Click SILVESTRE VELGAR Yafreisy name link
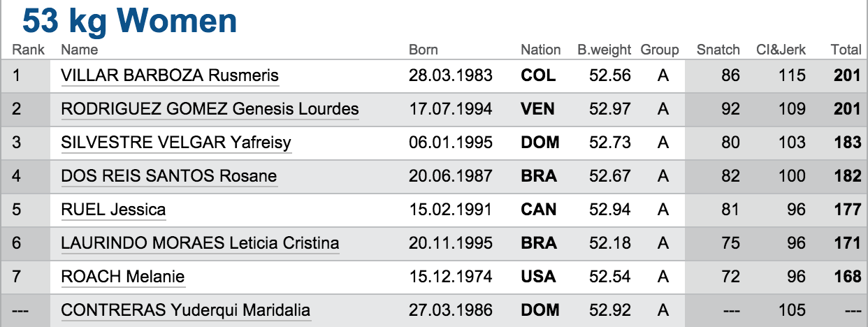 coord(176,143)
